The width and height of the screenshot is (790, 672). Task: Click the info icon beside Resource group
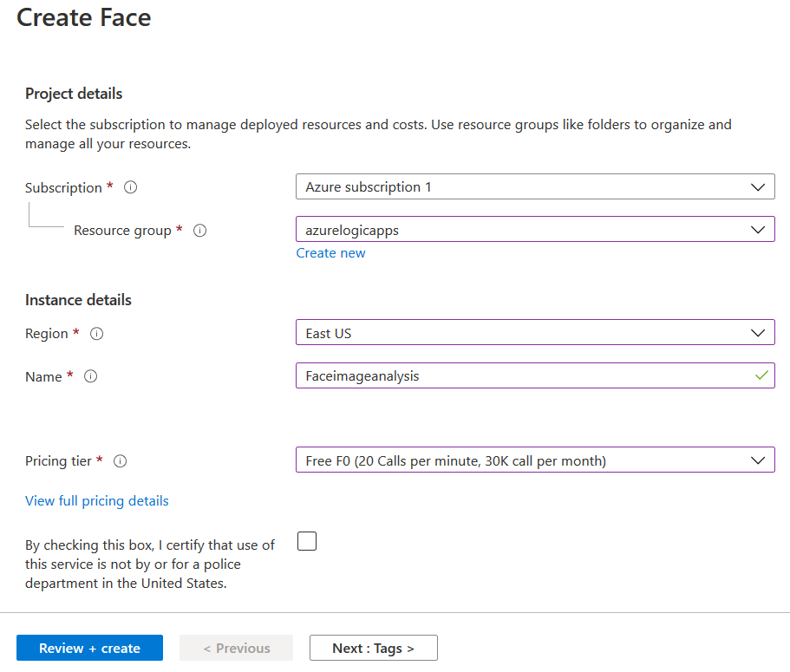(199, 231)
